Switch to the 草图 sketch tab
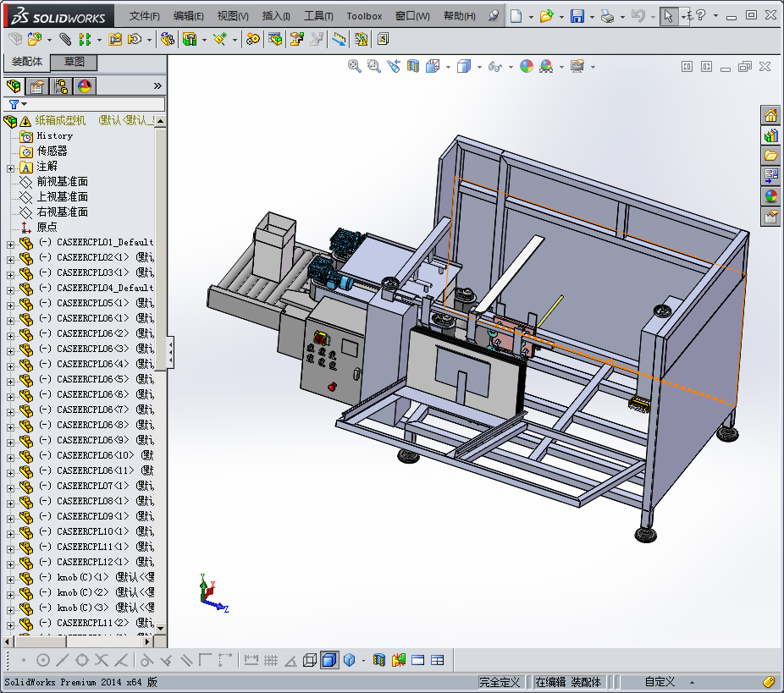This screenshot has height=693, width=784. tap(74, 62)
